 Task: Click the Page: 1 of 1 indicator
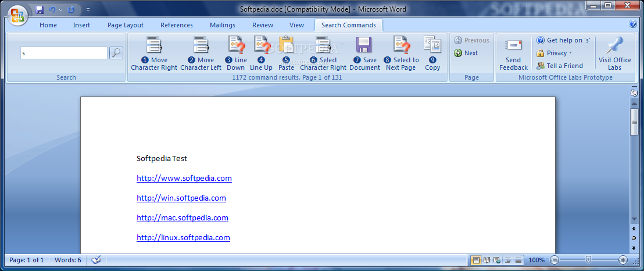(27, 260)
